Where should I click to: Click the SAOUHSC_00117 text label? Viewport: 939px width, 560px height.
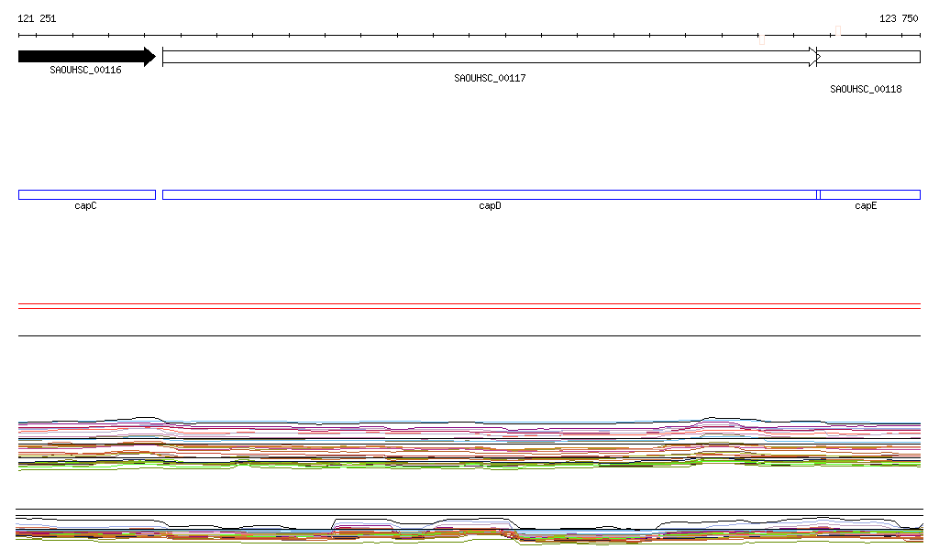pos(490,79)
